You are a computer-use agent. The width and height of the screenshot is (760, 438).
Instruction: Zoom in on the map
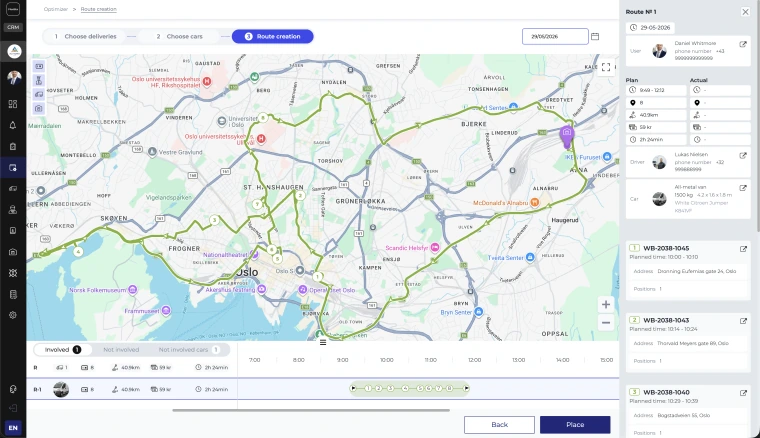click(x=606, y=304)
